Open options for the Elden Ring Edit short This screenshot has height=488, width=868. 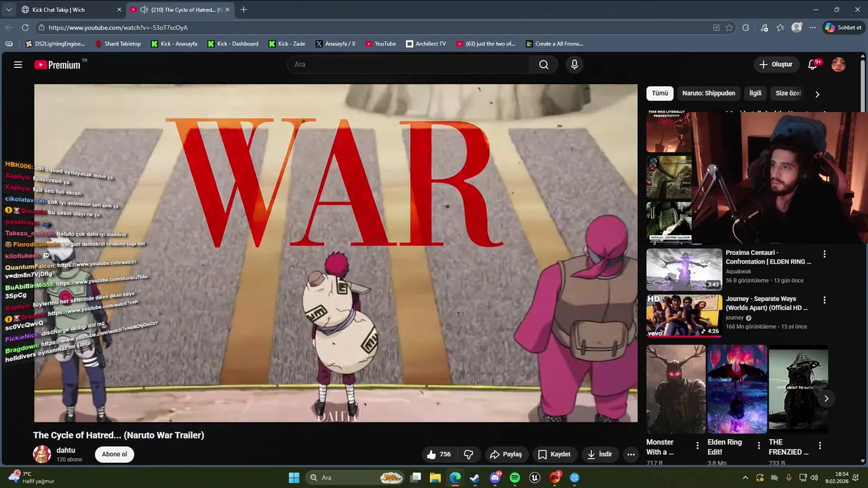tap(759, 445)
